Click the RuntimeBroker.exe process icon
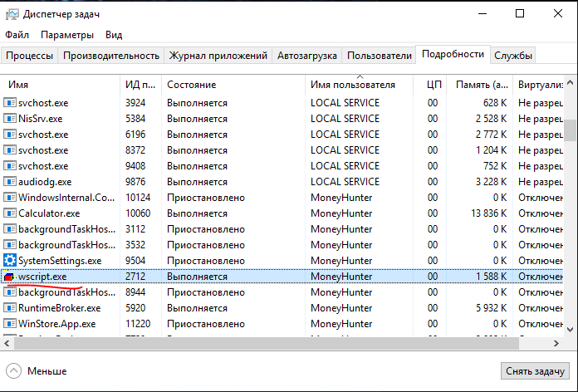The image size is (578, 392). click(10, 308)
